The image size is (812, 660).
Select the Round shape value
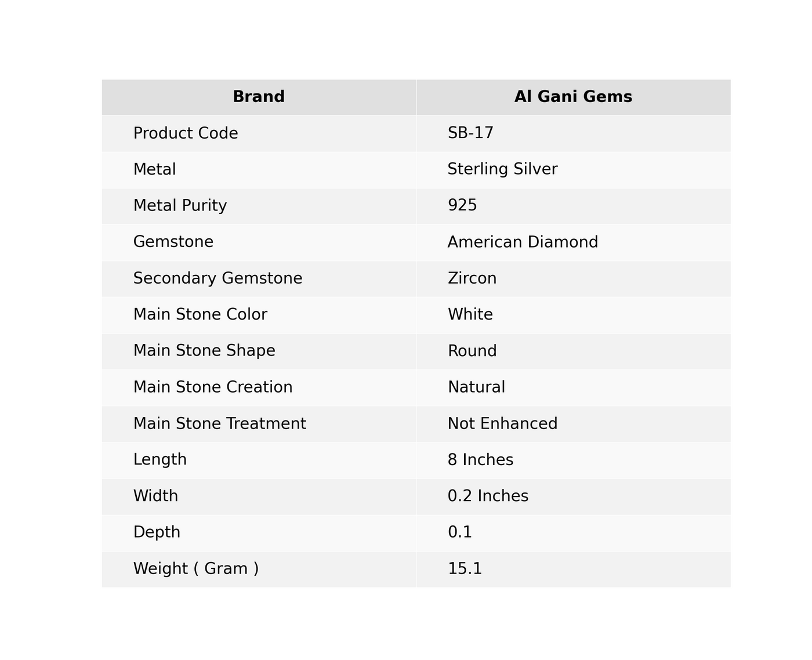(472, 351)
